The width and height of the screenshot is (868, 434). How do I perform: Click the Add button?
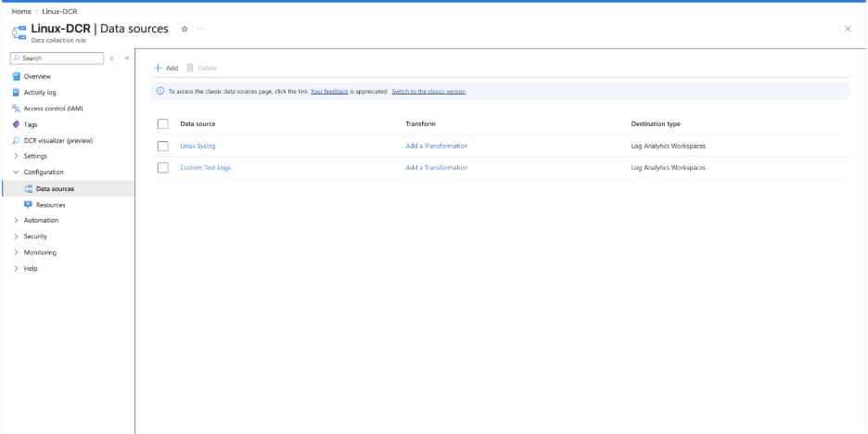[x=166, y=68]
